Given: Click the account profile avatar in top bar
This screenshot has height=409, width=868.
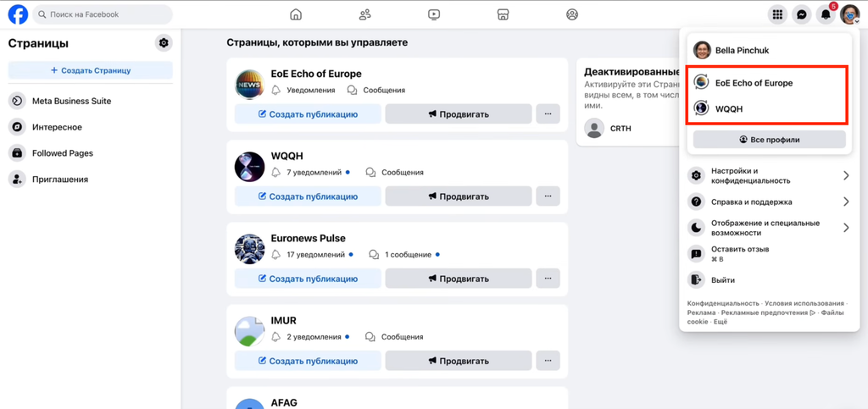Looking at the screenshot, I should click(x=849, y=15).
